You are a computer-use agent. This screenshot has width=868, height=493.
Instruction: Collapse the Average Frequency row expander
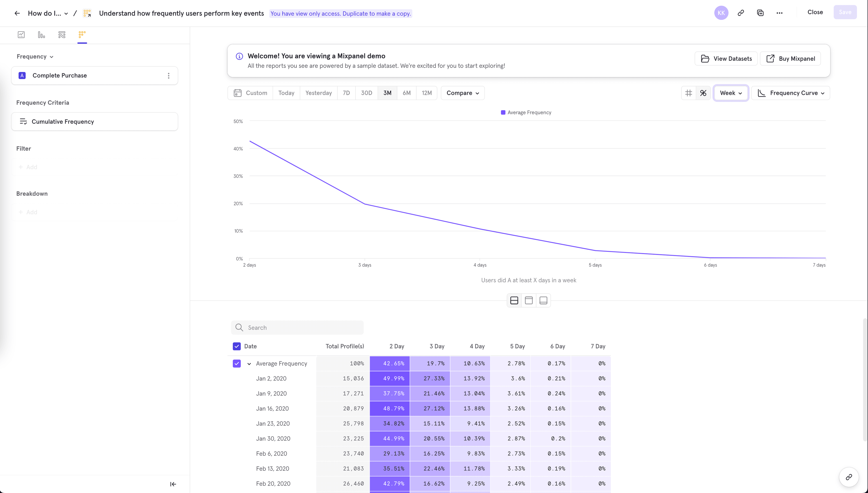[x=249, y=364]
